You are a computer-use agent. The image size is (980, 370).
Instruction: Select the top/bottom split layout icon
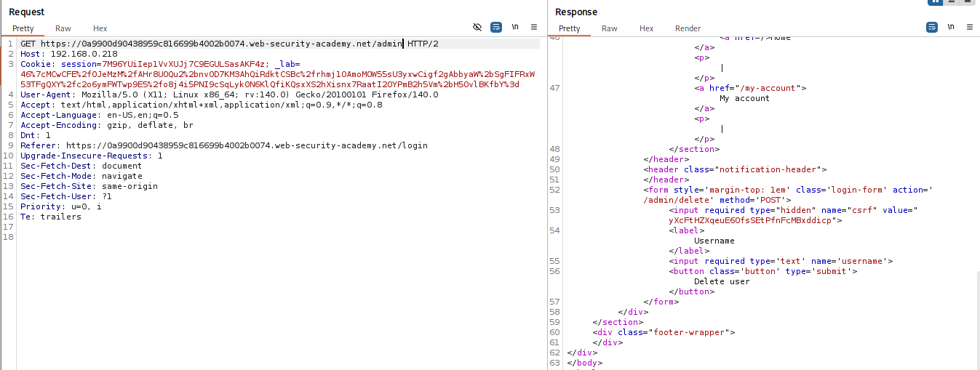click(x=952, y=1)
